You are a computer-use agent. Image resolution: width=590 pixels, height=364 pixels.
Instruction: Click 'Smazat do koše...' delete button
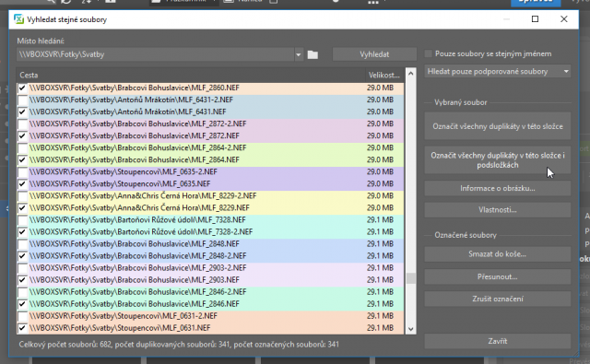pos(498,254)
